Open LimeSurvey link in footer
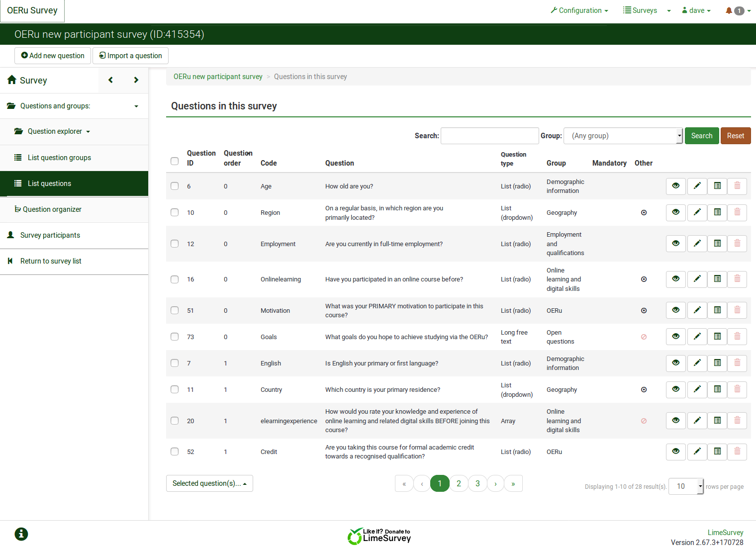Viewport: 756px width, 546px height. point(725,533)
